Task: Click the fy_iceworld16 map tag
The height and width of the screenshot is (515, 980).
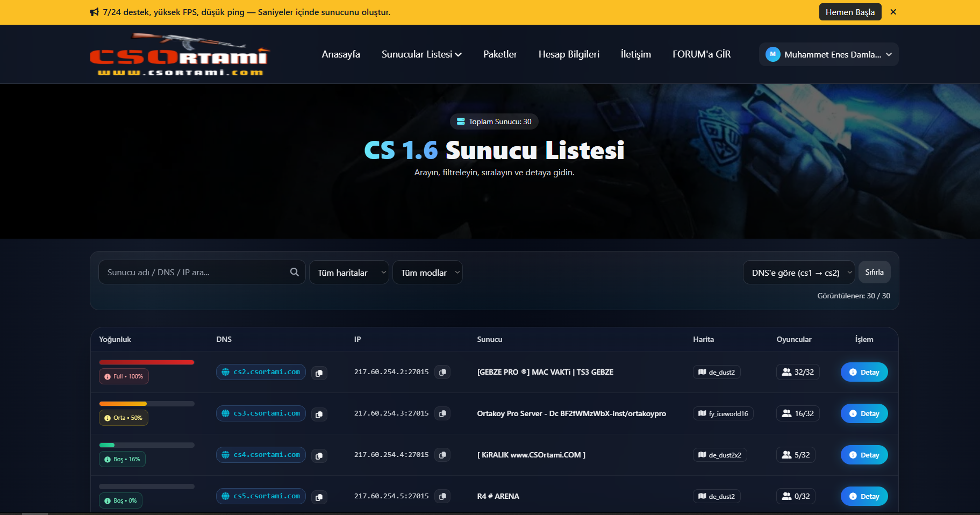Action: tap(723, 413)
